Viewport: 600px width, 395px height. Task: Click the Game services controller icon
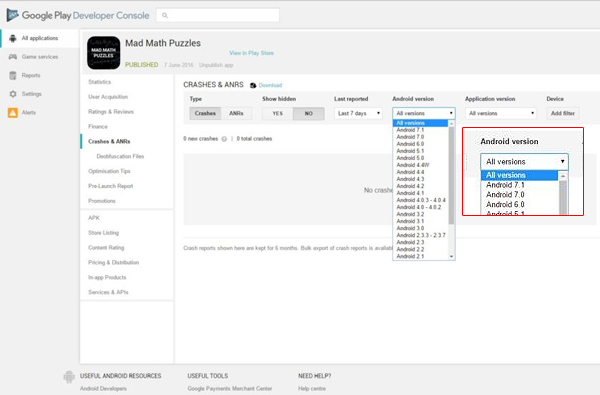pyautogui.click(x=13, y=57)
